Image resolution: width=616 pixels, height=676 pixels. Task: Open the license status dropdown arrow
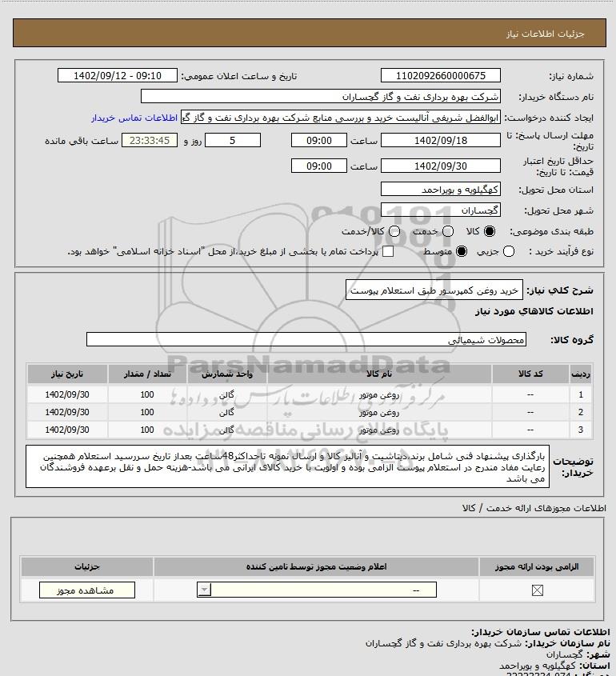tap(204, 590)
